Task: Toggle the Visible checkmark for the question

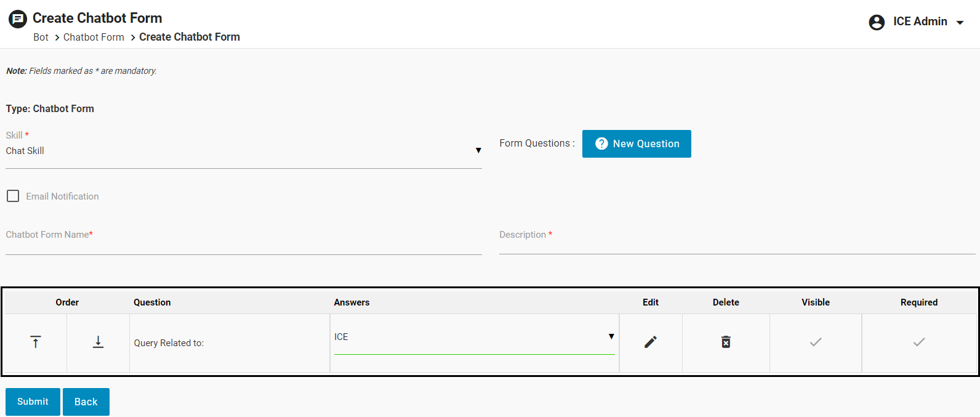Action: click(816, 342)
